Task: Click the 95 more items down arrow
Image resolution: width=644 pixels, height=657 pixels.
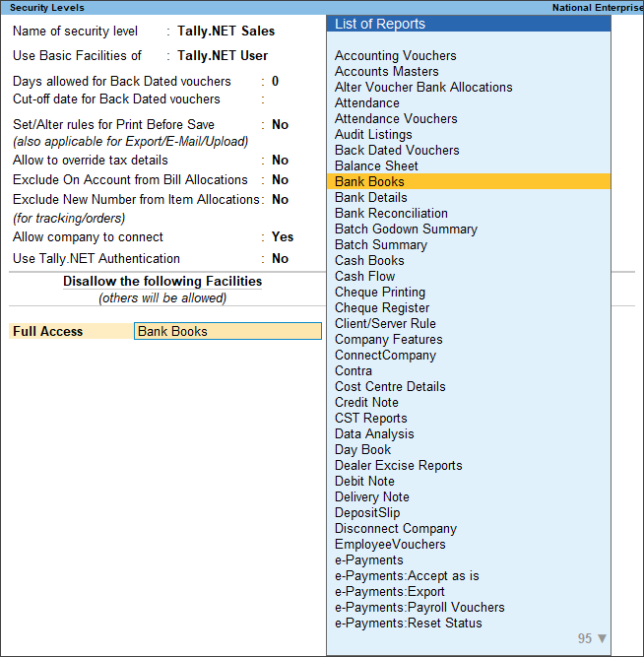Action: pos(602,638)
